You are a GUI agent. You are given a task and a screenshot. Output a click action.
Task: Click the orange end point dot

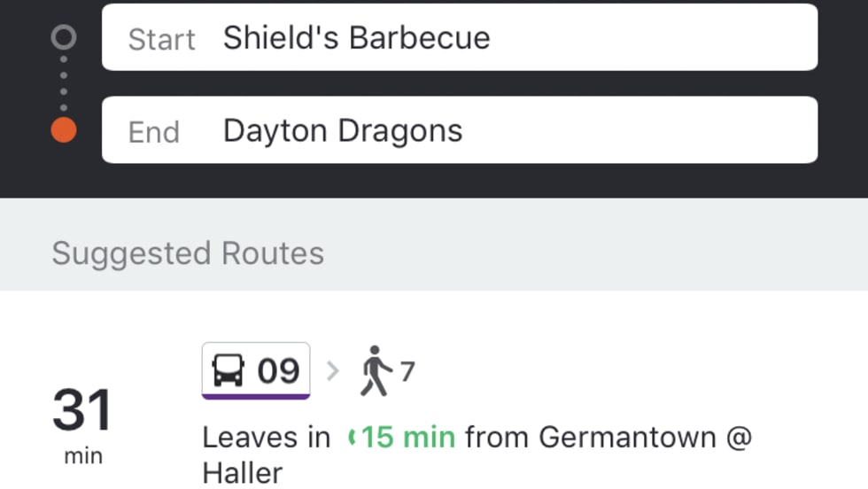pyautogui.click(x=64, y=130)
